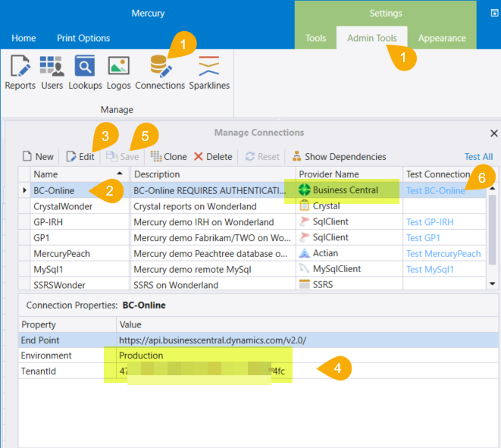Click the connections list scrollbar thumb
501x448 pixels.
click(493, 229)
